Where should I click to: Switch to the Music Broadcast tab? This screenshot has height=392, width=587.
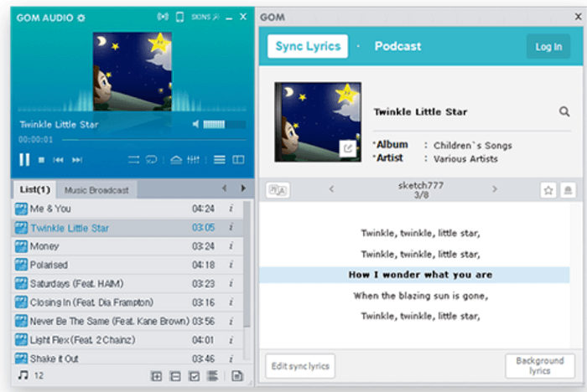coord(96,190)
